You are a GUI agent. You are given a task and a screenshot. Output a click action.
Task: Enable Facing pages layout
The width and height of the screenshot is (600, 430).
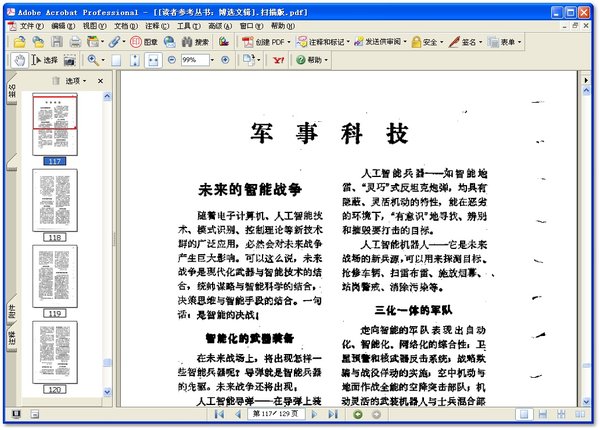point(580,414)
